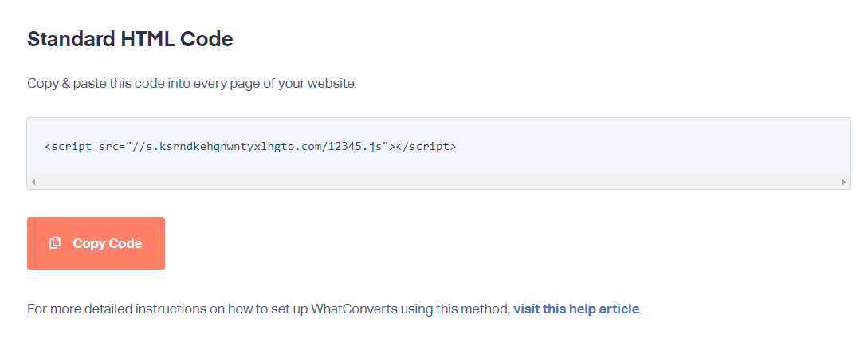Click the horizontal scrollbar track under the code
Image resolution: width=868 pixels, height=339 pixels.
tap(438, 182)
